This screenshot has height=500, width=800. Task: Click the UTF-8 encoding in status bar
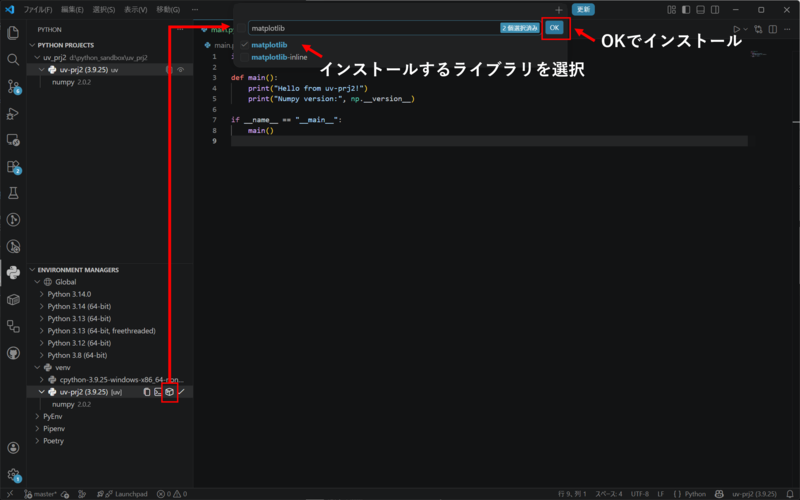coord(640,494)
